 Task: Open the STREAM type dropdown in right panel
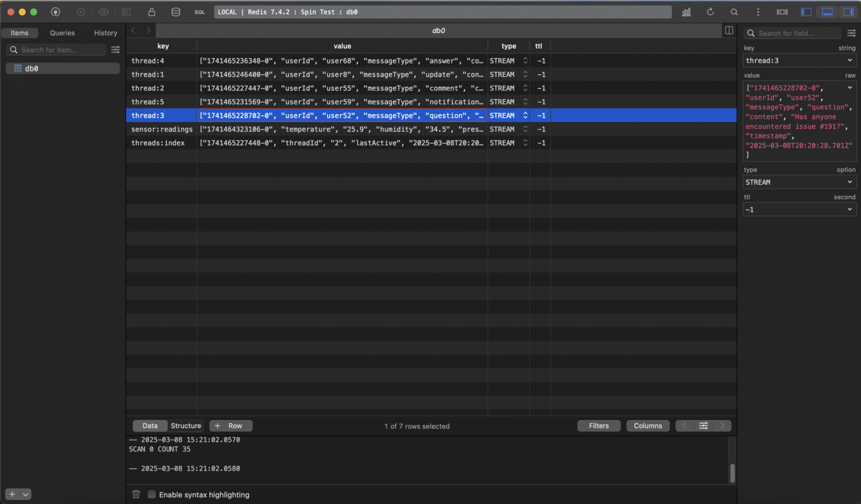(x=849, y=182)
